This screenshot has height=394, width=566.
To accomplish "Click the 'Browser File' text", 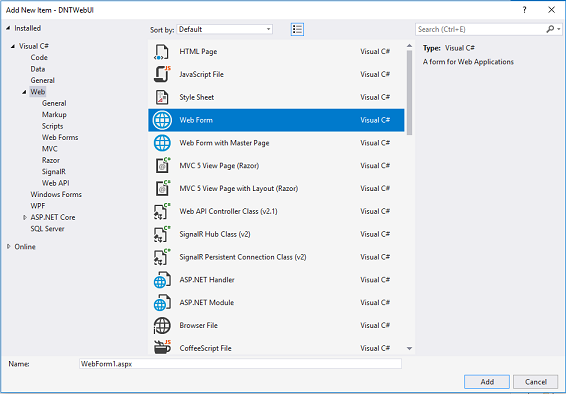I will click(199, 325).
